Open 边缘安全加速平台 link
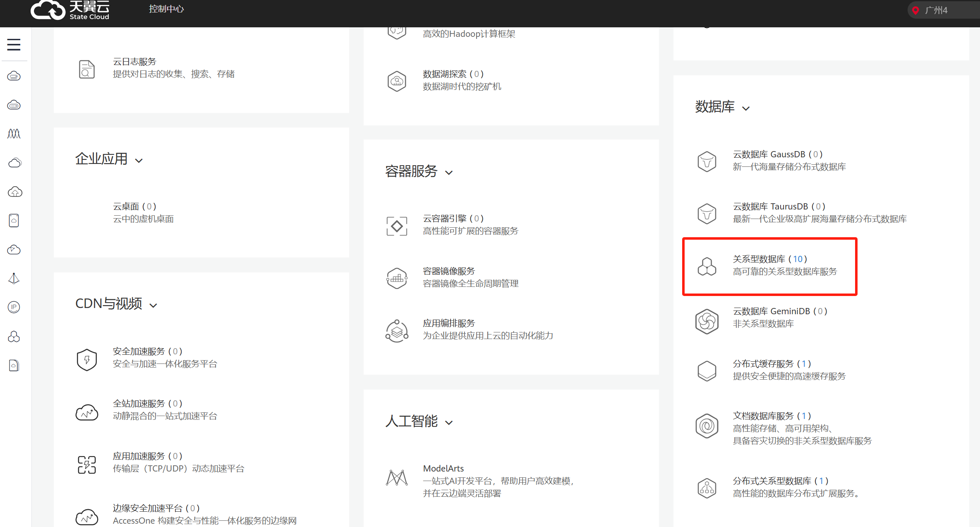 [156, 508]
